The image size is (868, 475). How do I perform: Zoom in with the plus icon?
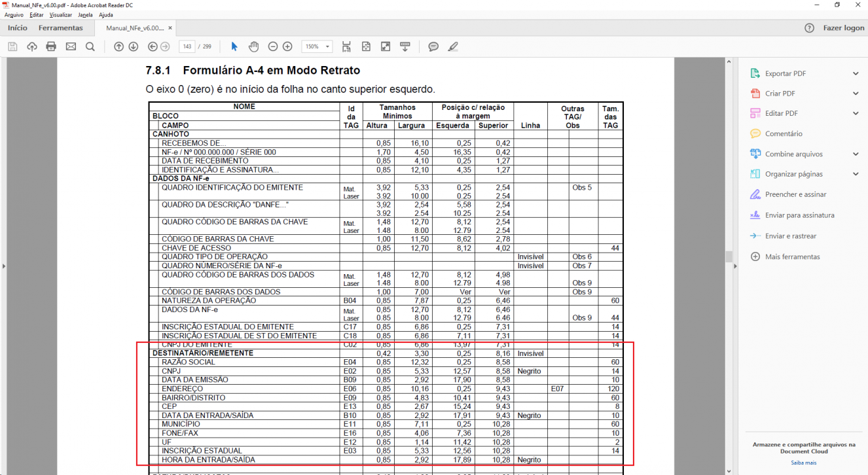(x=287, y=46)
